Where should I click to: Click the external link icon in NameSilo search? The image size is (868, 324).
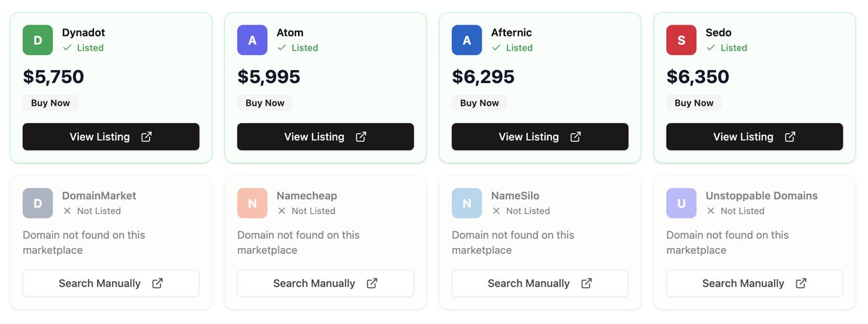click(587, 283)
